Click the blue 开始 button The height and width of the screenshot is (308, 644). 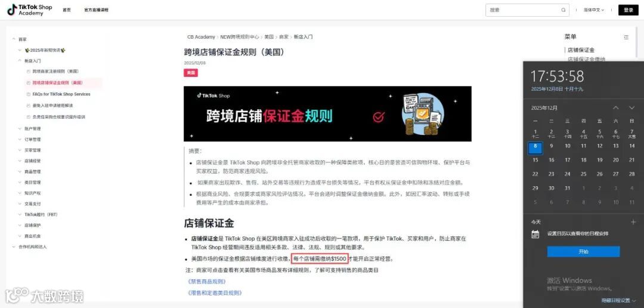(583, 252)
